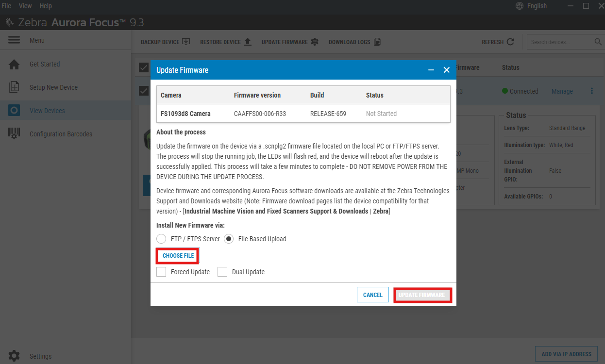
Task: Minimize the Update Firmware dialog
Action: coord(431,70)
